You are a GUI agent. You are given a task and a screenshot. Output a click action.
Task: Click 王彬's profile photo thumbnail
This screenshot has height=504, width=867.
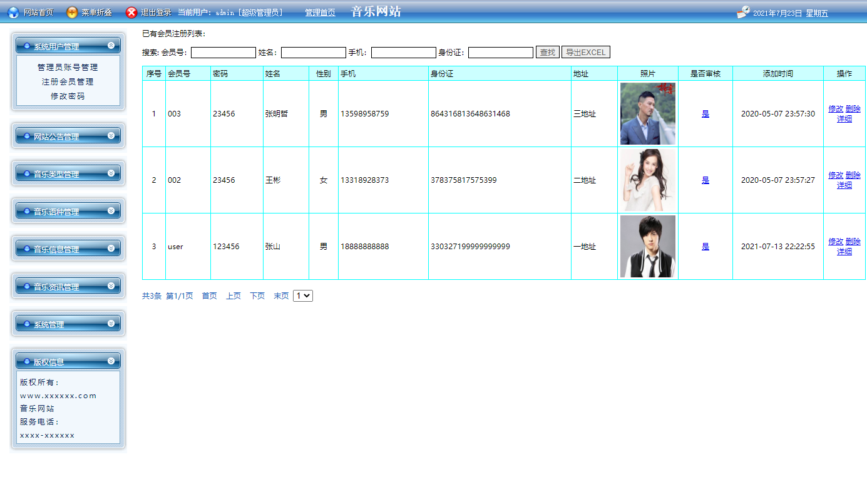[x=648, y=180]
